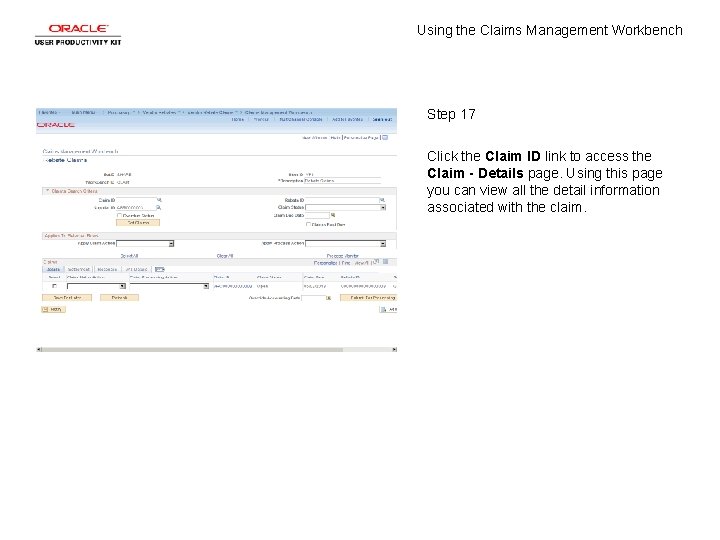
Task: Tick the Select checkbox in the claim row
Action: 55,286
